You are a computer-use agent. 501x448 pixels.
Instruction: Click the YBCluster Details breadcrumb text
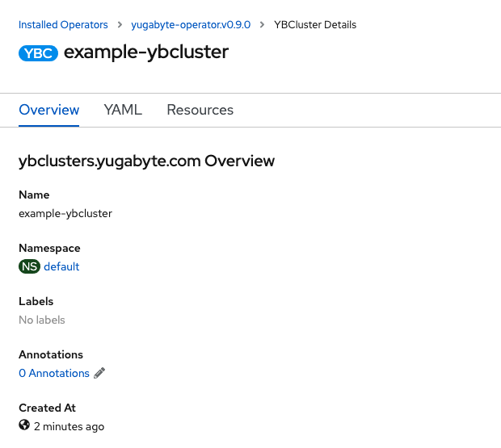tap(315, 25)
